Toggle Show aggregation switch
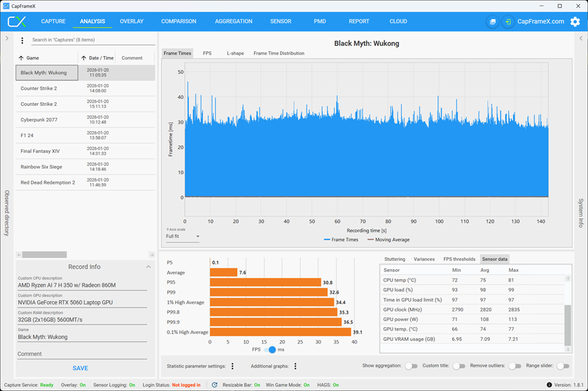Viewport: 588px width, 391px height. pos(411,366)
